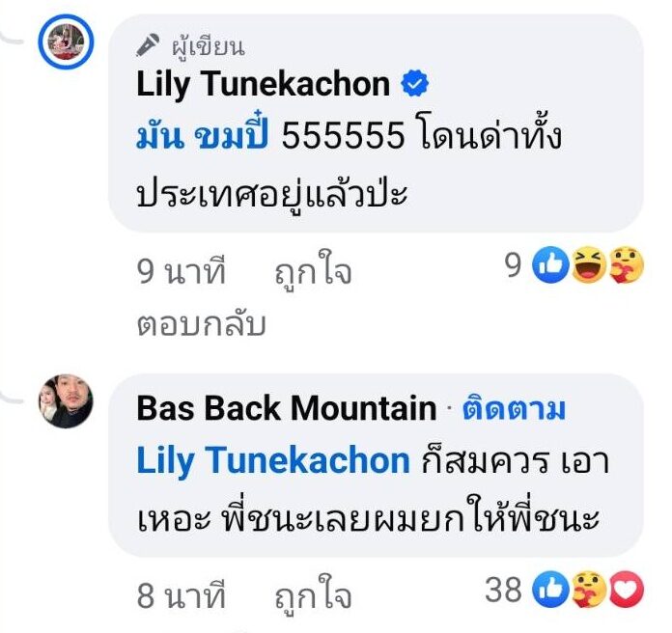The width and height of the screenshot is (672, 633).
Task: Open Lily Tunekachon commenter name
Action: pos(264,84)
